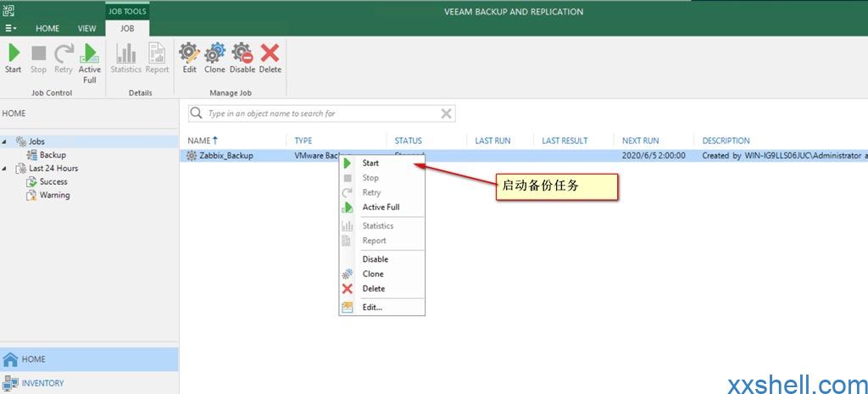Click the Edit job ribbon icon
Viewport: 868px width, 394px height.
[189, 58]
